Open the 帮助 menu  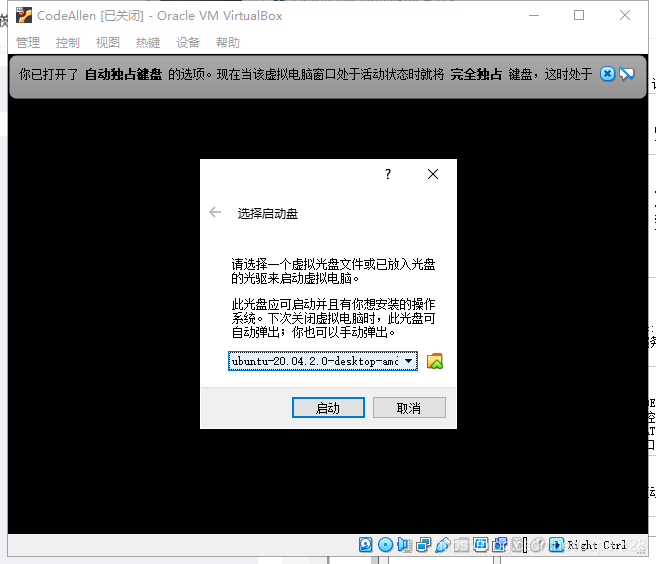point(228,42)
